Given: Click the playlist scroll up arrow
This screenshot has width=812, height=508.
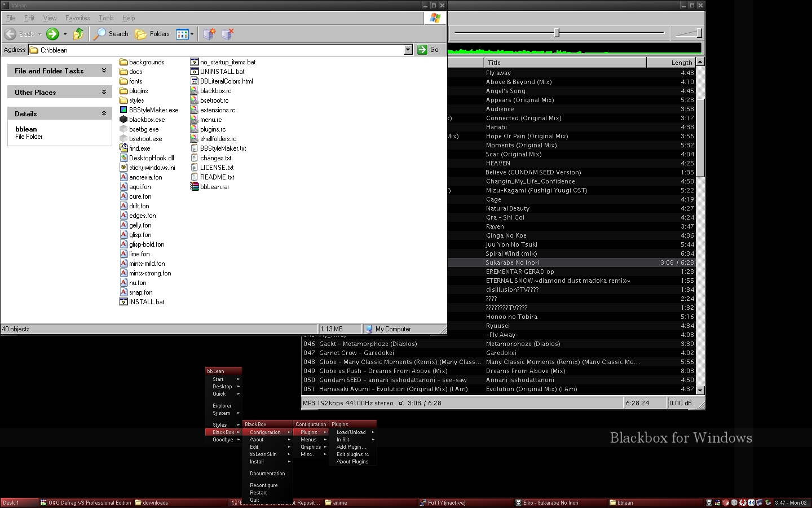Looking at the screenshot, I should coord(700,62).
